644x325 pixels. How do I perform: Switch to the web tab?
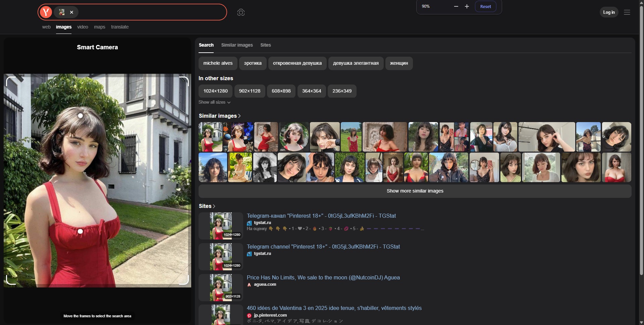click(46, 27)
